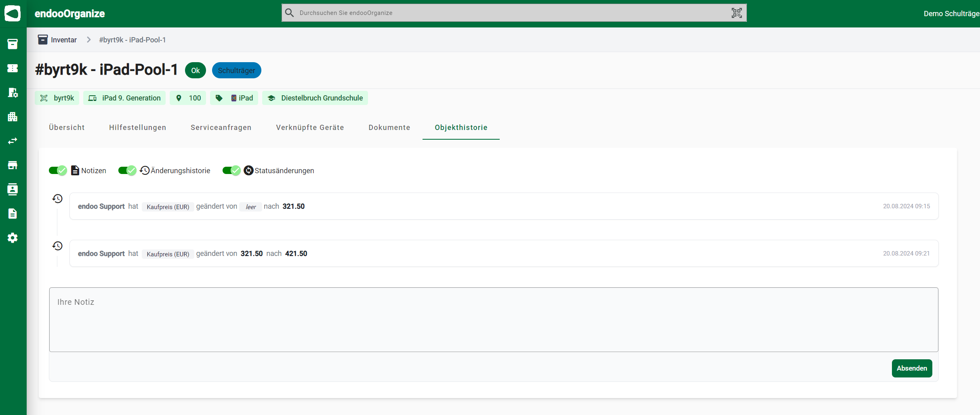Click the Änderungshistorie clock icon
980x415 pixels.
145,170
